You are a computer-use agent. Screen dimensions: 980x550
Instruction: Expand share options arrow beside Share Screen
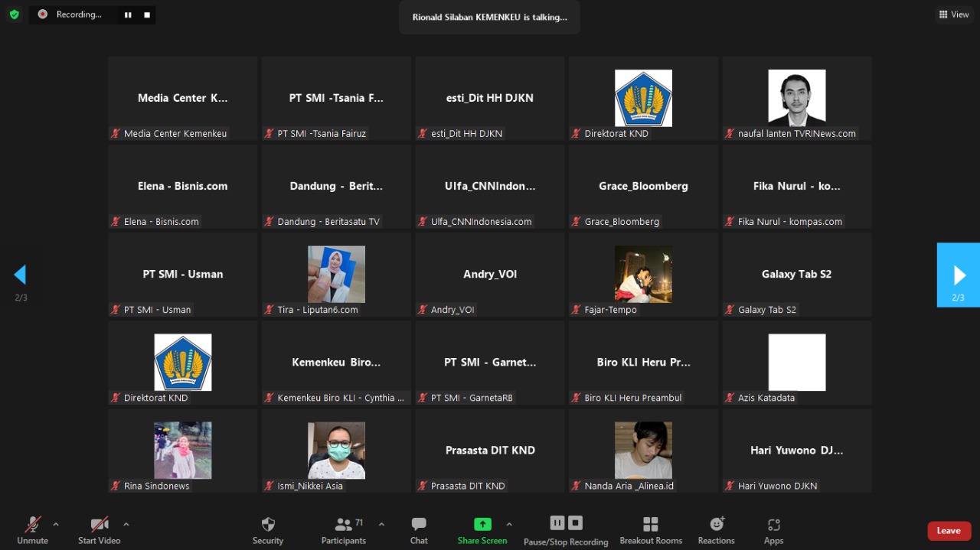(509, 524)
